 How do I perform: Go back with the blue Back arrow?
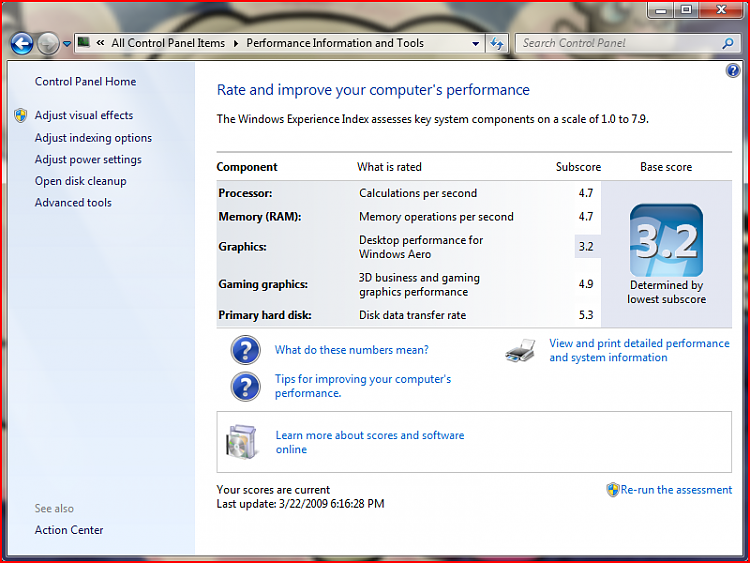point(22,44)
